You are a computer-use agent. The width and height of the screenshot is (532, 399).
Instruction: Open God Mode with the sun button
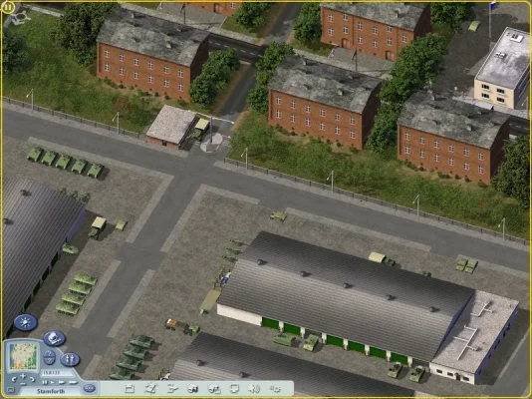(26, 322)
